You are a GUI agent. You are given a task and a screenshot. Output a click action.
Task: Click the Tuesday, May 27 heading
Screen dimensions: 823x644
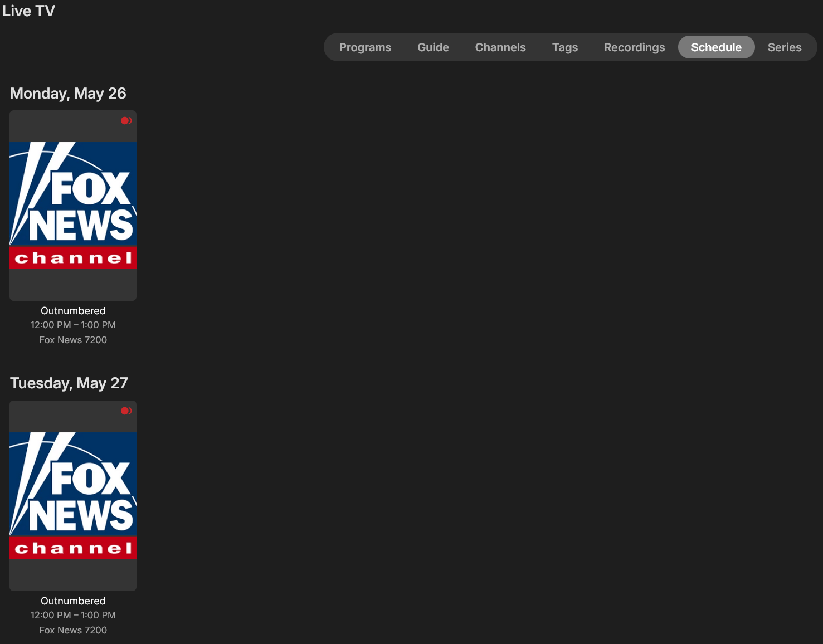coord(69,383)
